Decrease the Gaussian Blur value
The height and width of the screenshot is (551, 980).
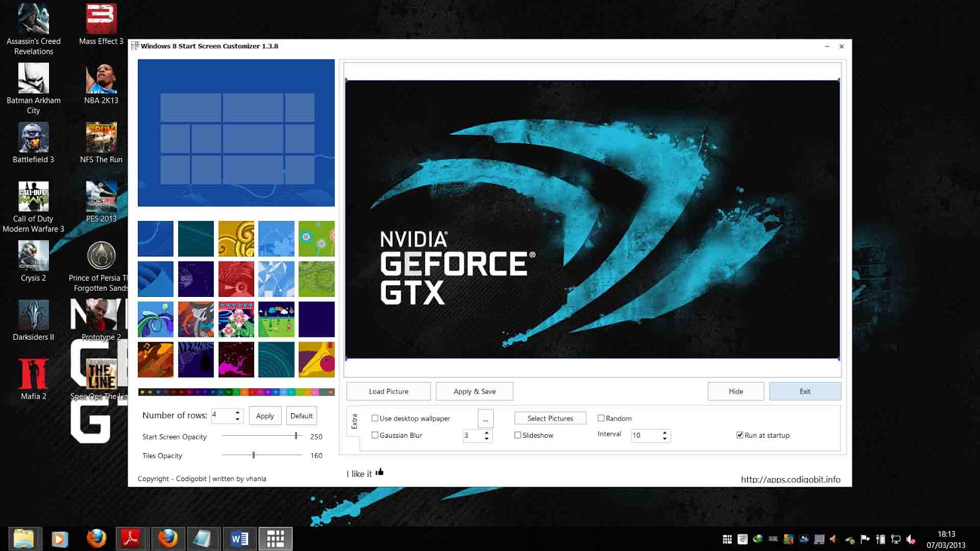tap(487, 439)
